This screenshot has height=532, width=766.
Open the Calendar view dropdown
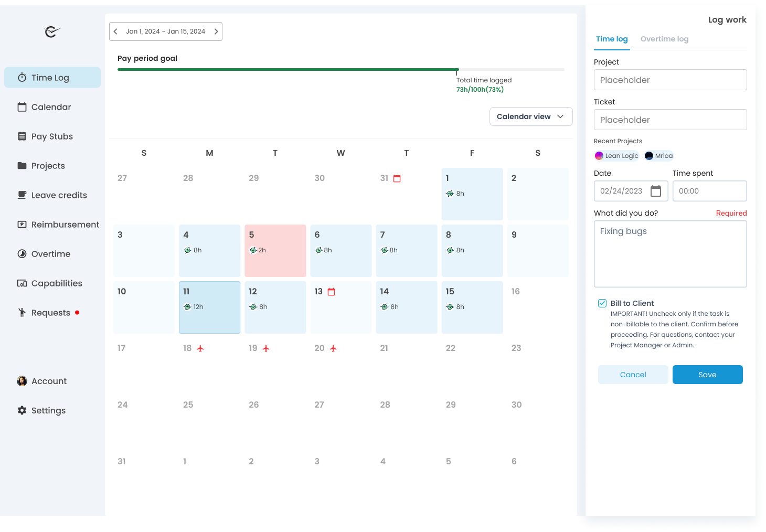pyautogui.click(x=530, y=116)
